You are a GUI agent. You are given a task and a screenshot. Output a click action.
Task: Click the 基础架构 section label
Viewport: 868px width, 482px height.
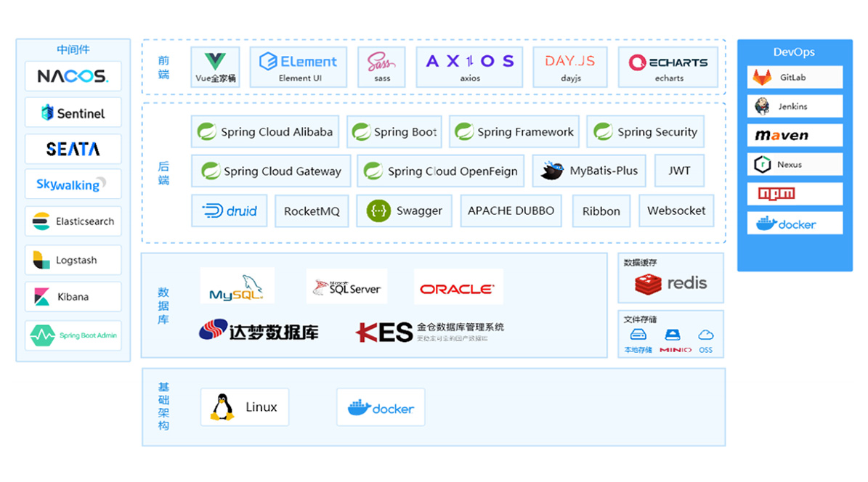click(164, 407)
